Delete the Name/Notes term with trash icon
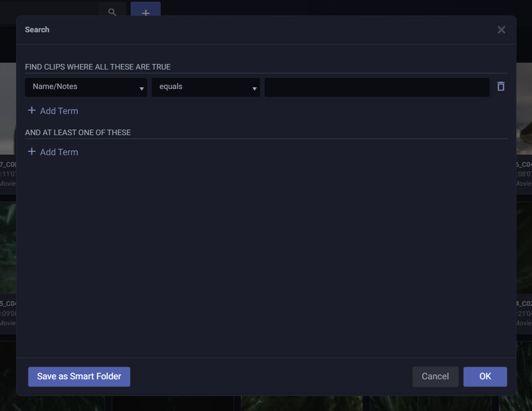Image resolution: width=532 pixels, height=411 pixels. tap(501, 86)
